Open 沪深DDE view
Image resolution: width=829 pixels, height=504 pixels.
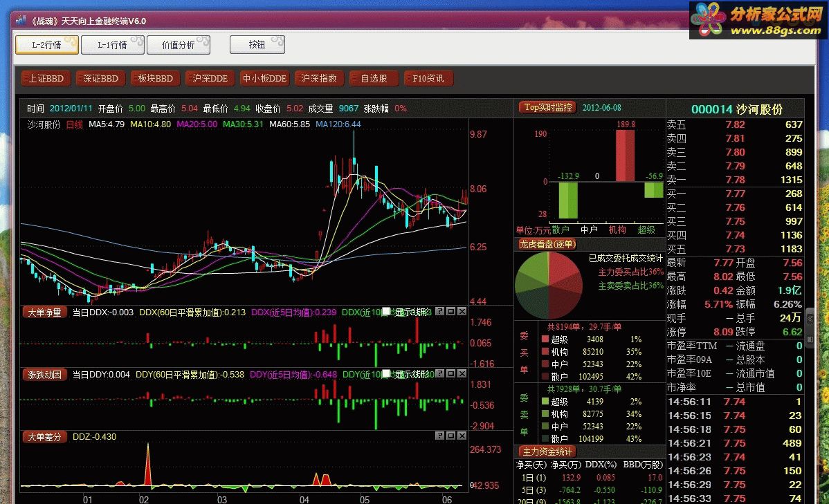click(210, 78)
